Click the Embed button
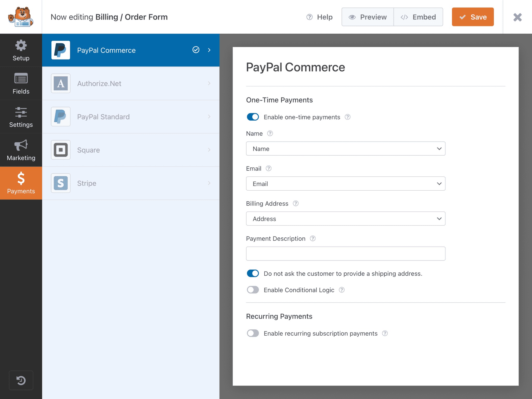The width and height of the screenshot is (532, 399). pyautogui.click(x=418, y=17)
